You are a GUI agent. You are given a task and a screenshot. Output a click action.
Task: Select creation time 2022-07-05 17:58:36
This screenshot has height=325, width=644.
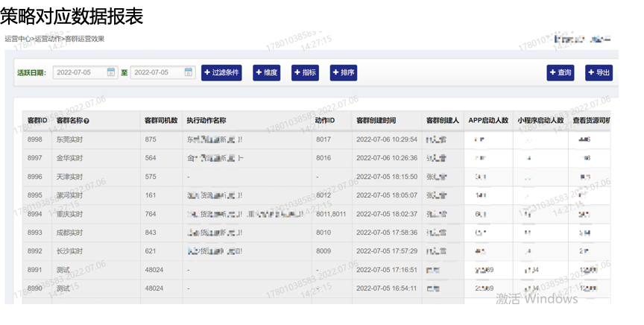[387, 233]
